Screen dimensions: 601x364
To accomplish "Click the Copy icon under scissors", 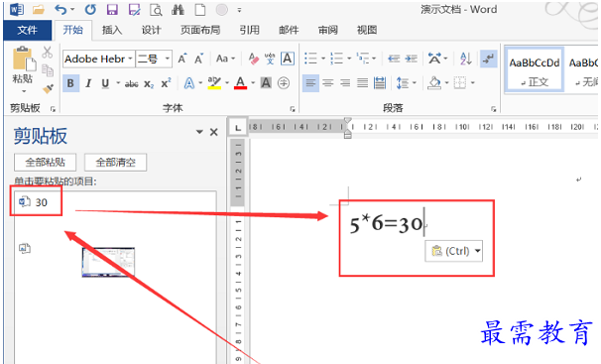I will (x=48, y=70).
